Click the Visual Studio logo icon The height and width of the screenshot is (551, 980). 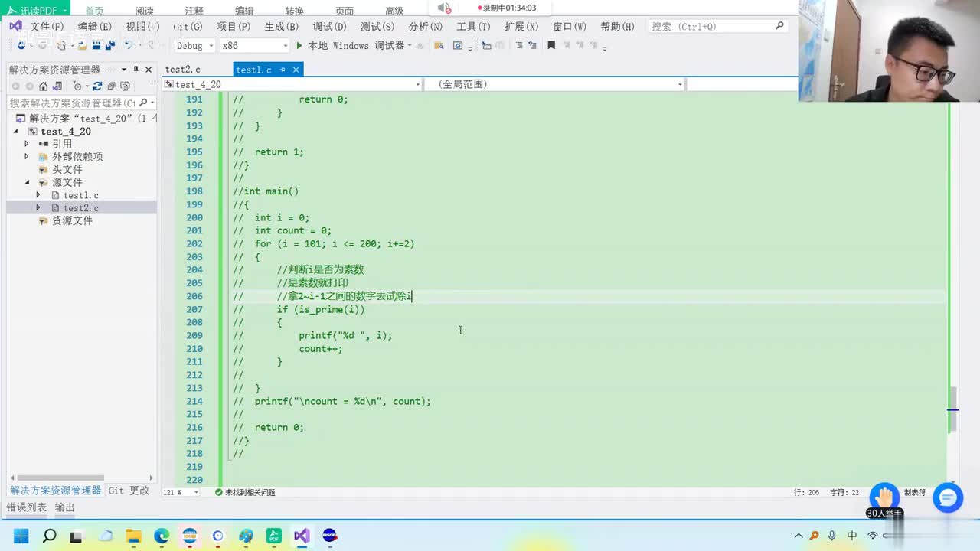pos(15,26)
